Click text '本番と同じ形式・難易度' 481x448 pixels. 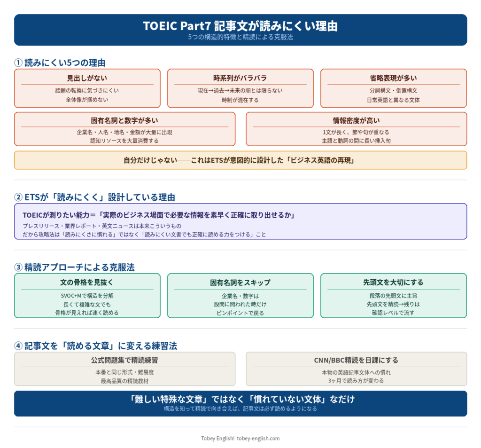(x=124, y=372)
